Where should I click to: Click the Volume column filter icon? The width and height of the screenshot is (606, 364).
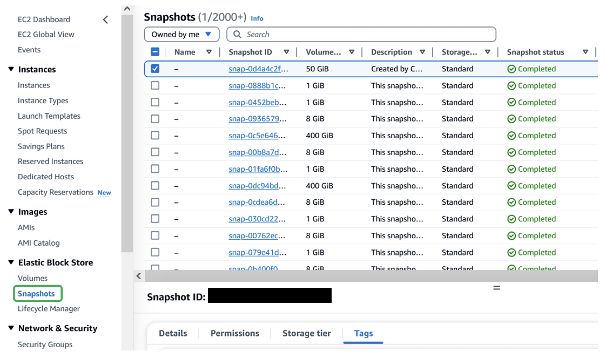[x=352, y=52]
